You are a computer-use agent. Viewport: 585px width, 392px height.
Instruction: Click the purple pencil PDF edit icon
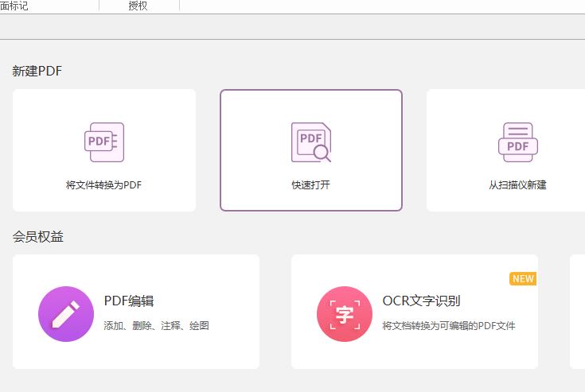[x=66, y=314]
